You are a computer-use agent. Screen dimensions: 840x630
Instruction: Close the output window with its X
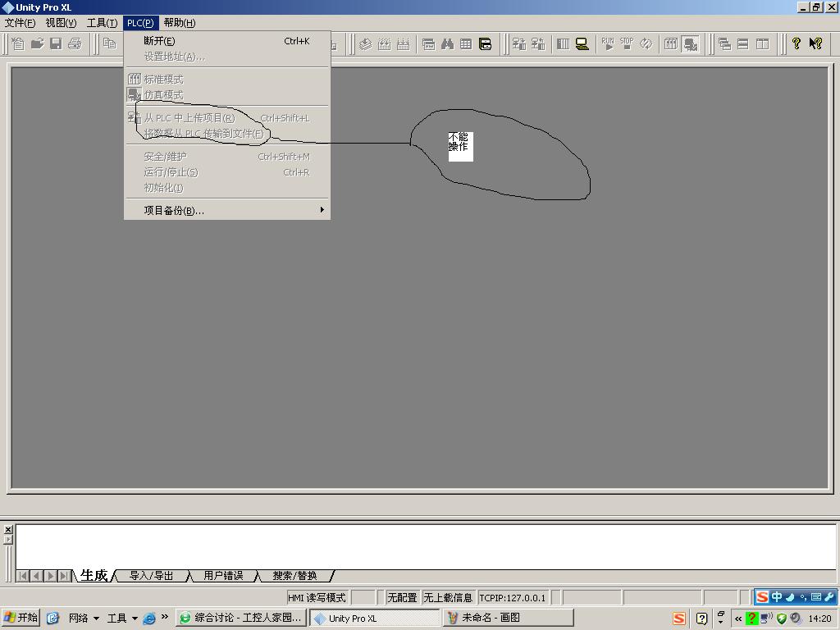coord(8,530)
